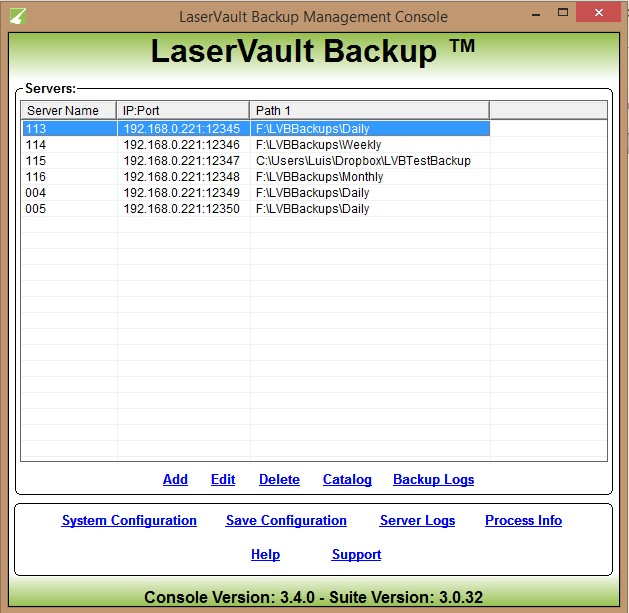This screenshot has width=629, height=613.
Task: Click IP cell 192.168.0.221:12346
Action: 182,145
